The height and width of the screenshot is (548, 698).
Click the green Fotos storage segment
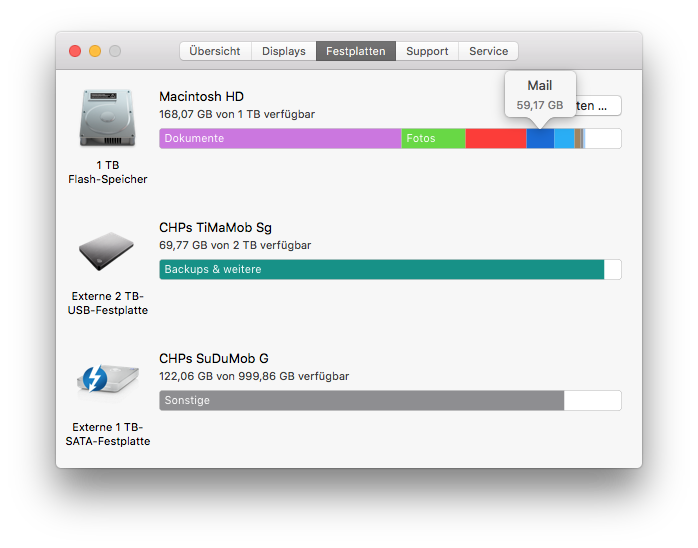pyautogui.click(x=434, y=138)
